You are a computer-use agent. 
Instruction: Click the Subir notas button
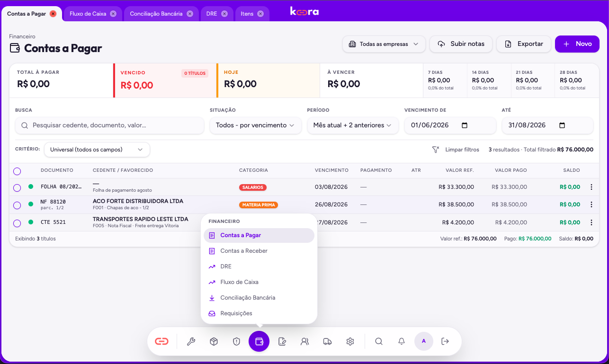click(x=461, y=44)
